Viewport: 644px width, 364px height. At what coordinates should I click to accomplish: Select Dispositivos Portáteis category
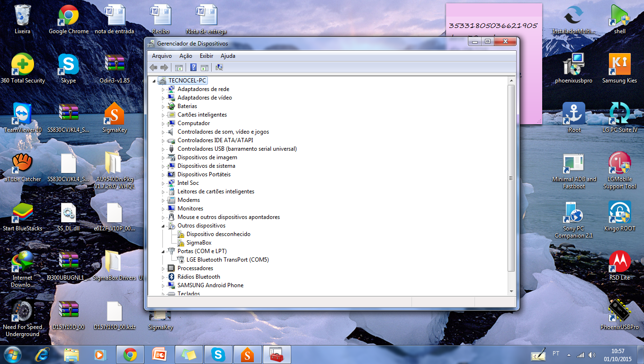click(204, 174)
